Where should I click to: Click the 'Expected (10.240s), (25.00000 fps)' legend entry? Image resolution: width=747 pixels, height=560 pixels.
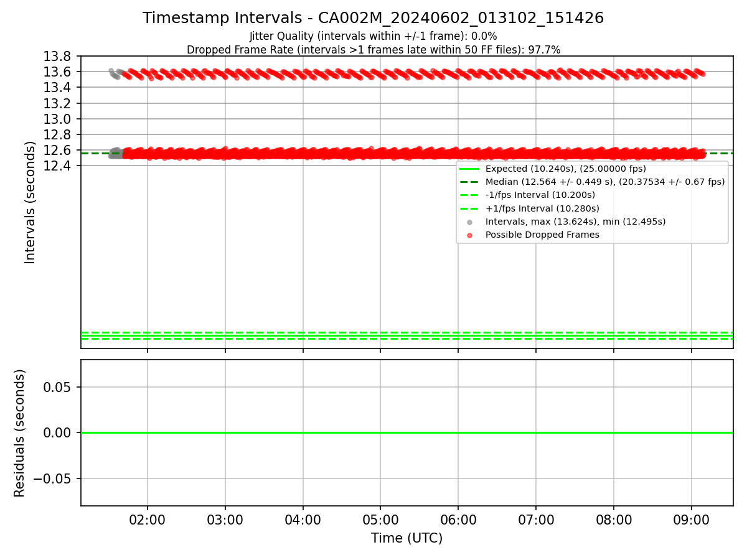coord(566,169)
